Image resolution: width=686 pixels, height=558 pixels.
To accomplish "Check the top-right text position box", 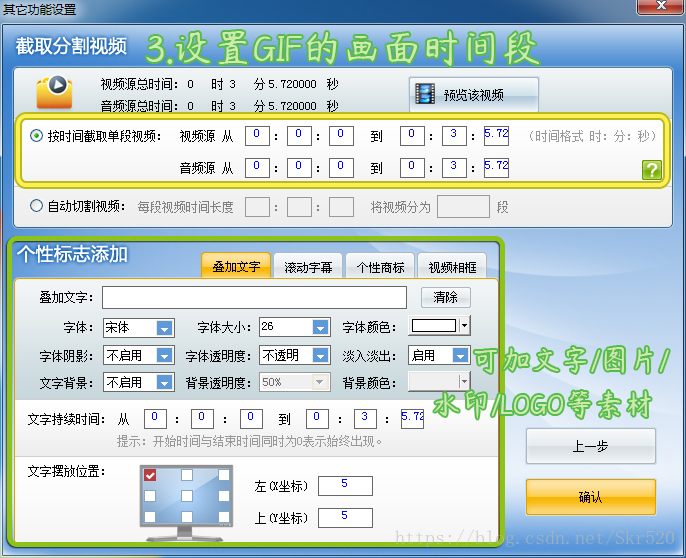I will [x=224, y=475].
